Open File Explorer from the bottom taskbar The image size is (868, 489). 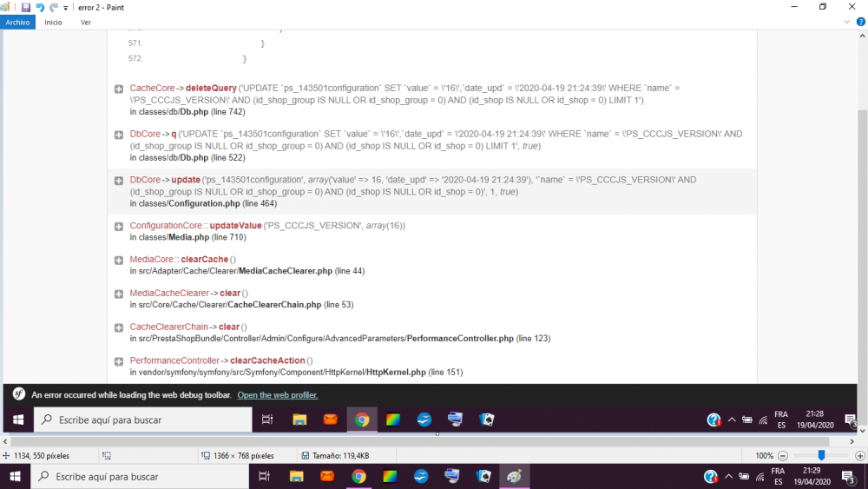click(x=296, y=476)
